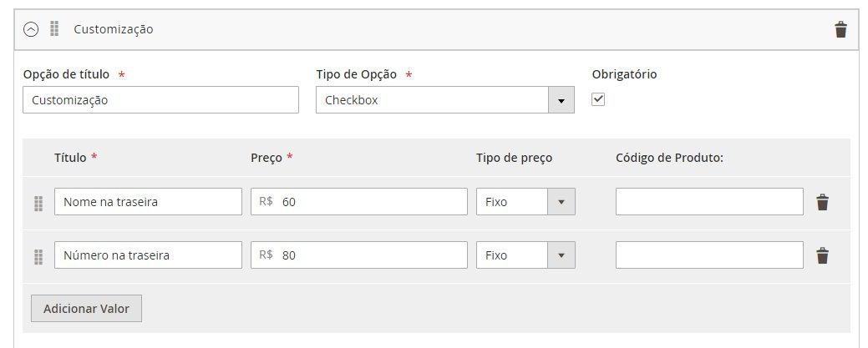Viewport: 868px width, 348px height.
Task: Click the Código de Produto field in the first row
Action: 709,202
